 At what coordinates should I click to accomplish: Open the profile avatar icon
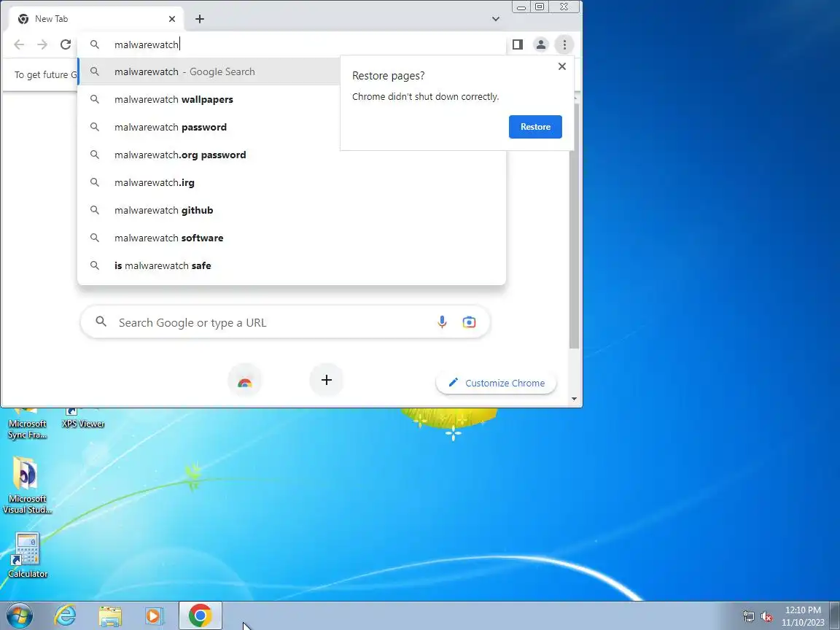[541, 44]
